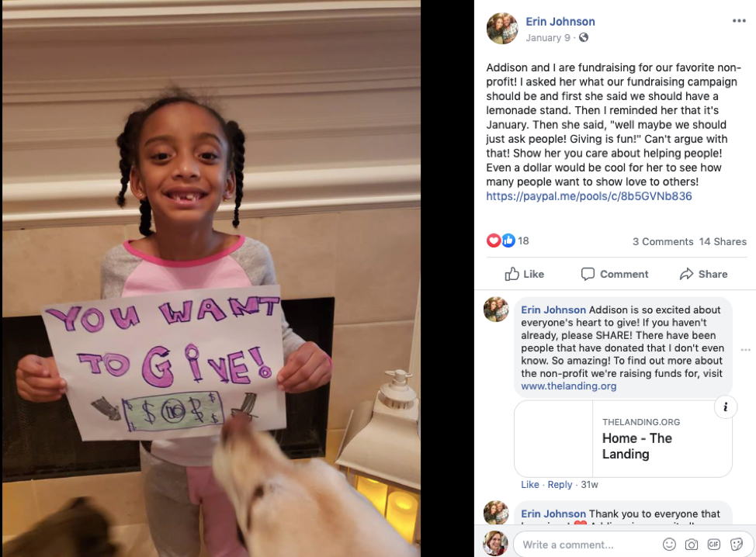Open the PayPal pool link
756x557 pixels.
[588, 196]
